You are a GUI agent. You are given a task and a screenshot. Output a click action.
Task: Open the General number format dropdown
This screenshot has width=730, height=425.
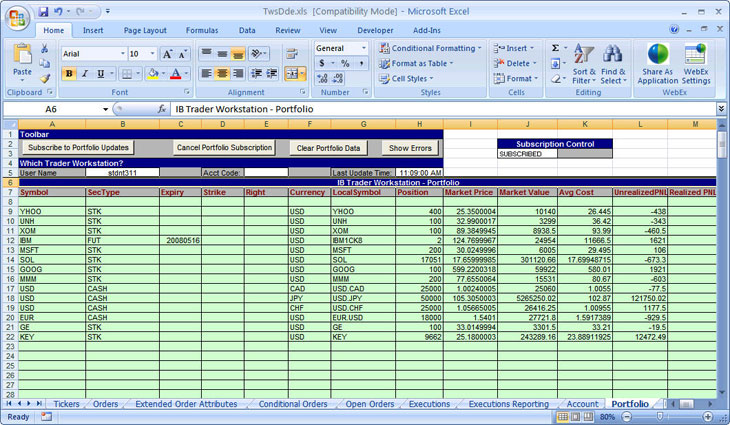364,48
